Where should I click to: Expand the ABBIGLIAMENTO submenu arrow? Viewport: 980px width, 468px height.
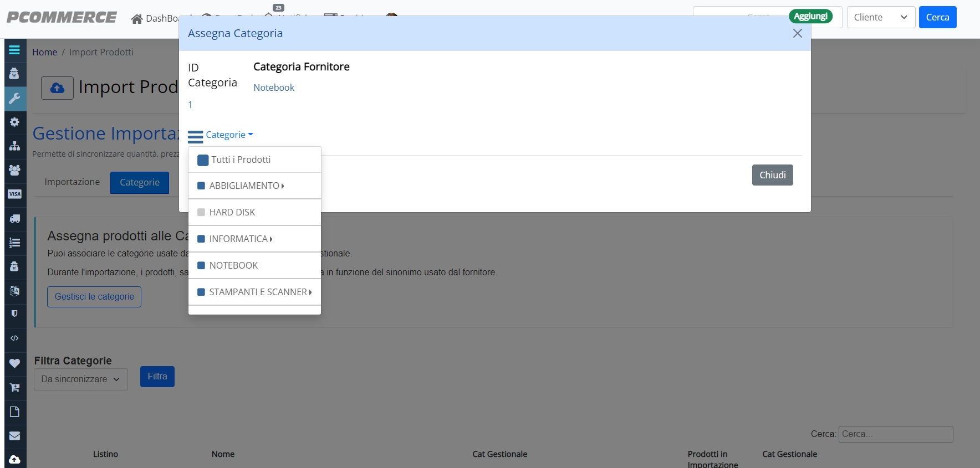point(283,186)
